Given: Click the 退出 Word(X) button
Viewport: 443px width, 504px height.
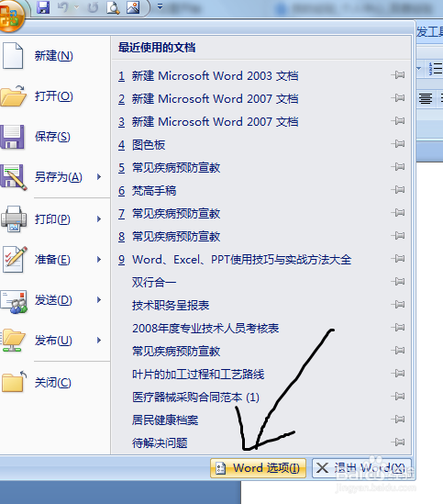Looking at the screenshot, I should point(361,468).
